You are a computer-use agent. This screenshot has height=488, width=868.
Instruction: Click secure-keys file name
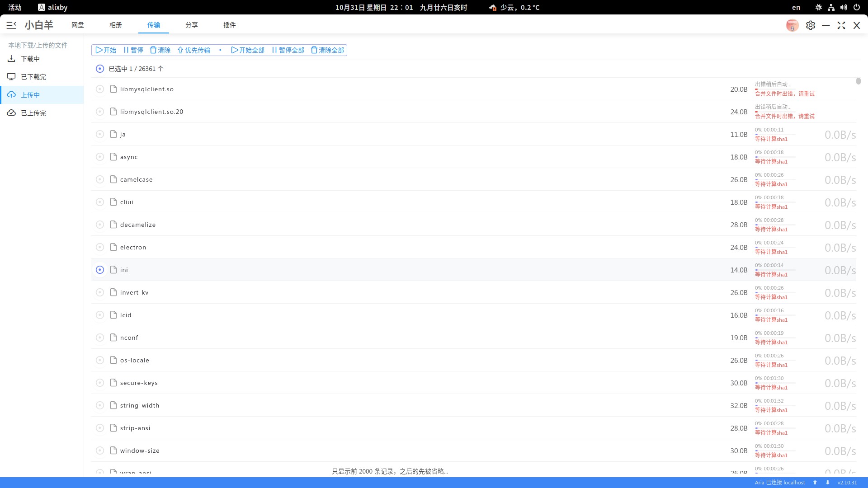[139, 383]
